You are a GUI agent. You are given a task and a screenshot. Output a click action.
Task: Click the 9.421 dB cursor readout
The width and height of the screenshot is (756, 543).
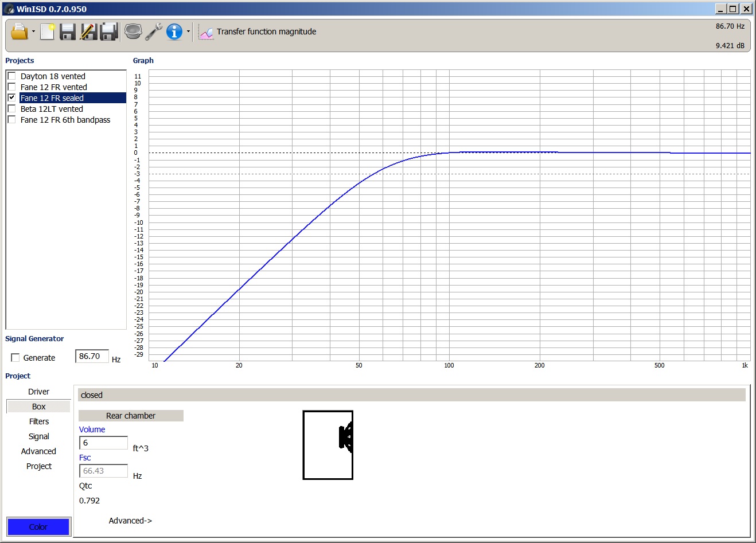coord(730,46)
